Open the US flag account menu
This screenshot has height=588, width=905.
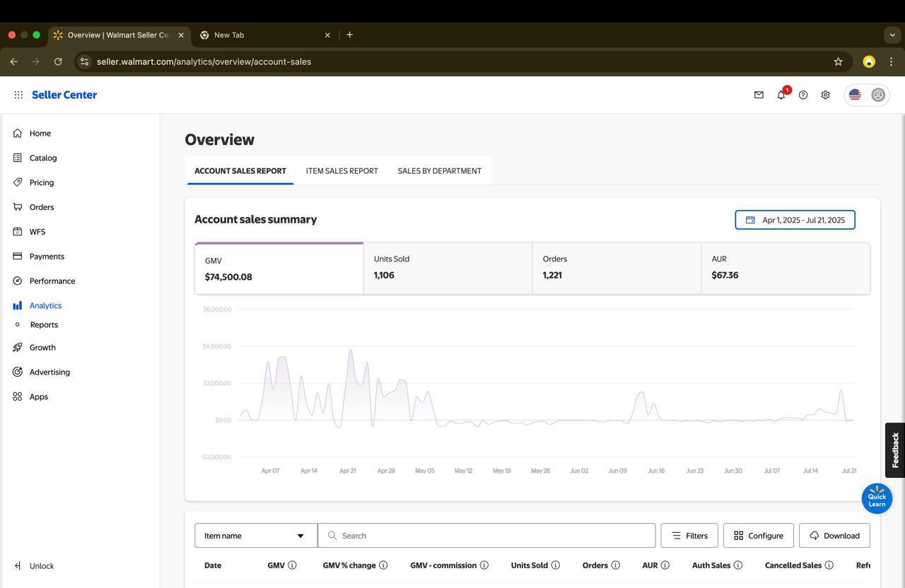point(855,95)
